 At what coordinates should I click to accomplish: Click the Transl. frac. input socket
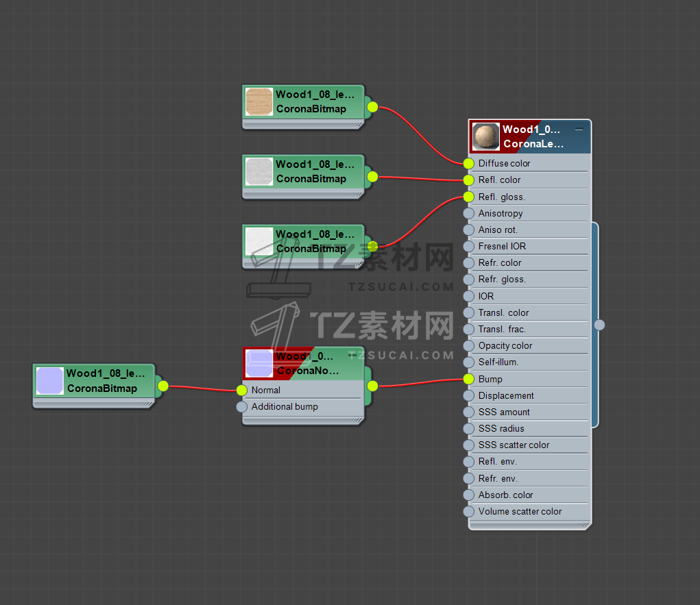tap(468, 330)
